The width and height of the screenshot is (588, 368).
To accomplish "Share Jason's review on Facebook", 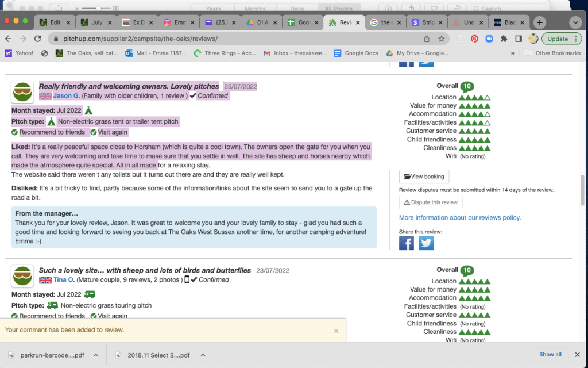I will (x=406, y=243).
